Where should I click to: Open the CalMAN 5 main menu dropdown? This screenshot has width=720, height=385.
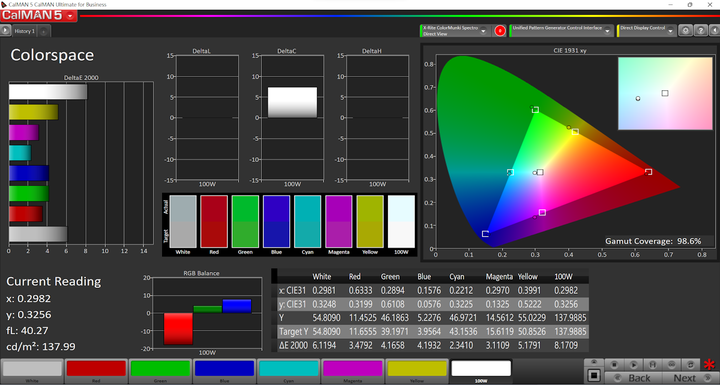[39, 16]
